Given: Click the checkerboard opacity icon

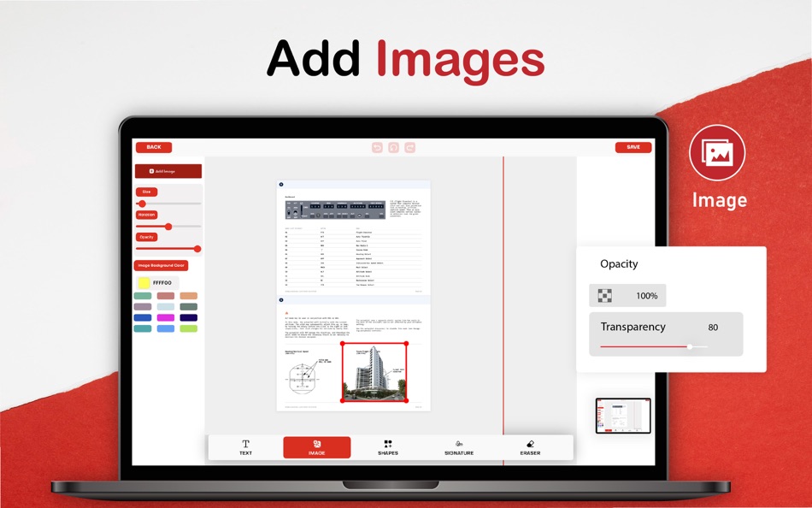Looking at the screenshot, I should coord(604,295).
